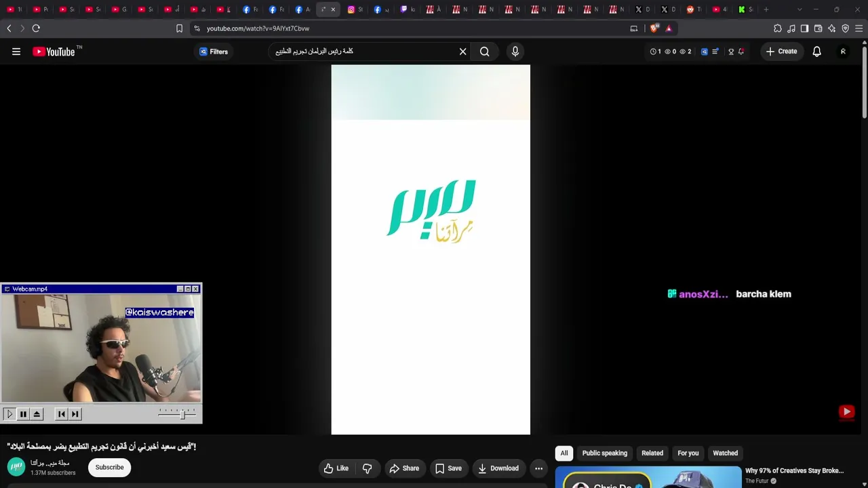This screenshot has height=488, width=868.
Task: Open the vidIQ list icon with blue dot
Action: click(715, 52)
